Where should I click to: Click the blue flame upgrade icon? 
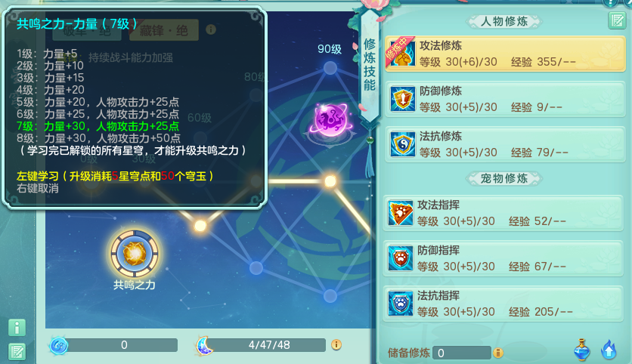click(x=609, y=350)
